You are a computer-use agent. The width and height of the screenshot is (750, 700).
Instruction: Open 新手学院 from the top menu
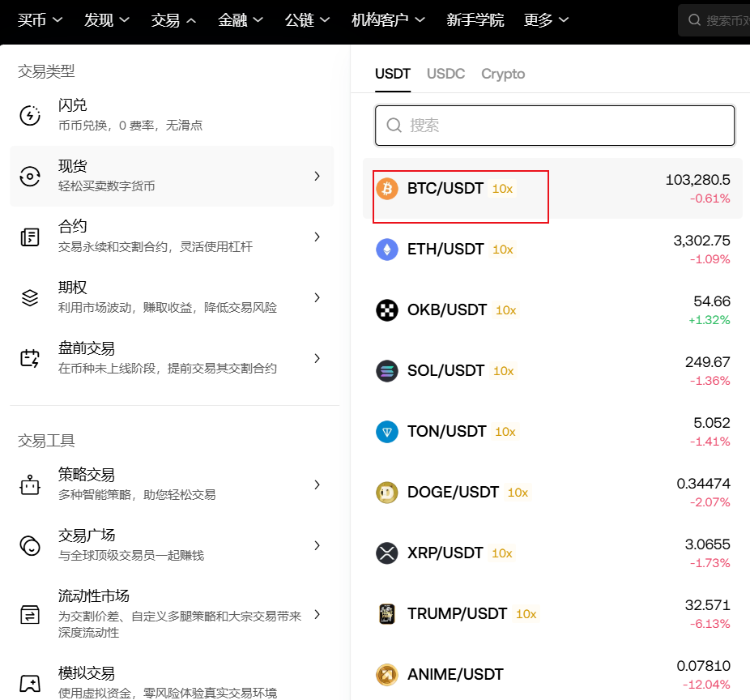pyautogui.click(x=475, y=20)
